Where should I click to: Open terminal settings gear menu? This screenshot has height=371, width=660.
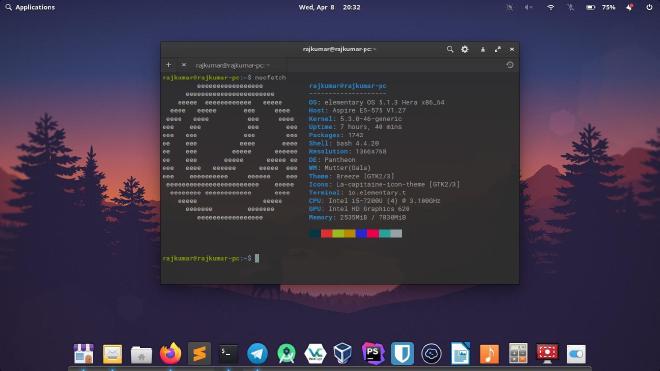[x=465, y=49]
